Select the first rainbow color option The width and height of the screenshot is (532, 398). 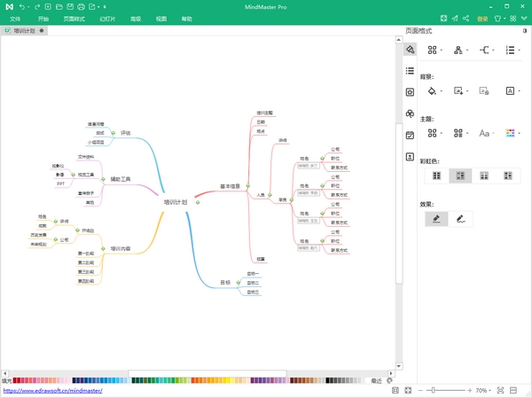tap(436, 176)
